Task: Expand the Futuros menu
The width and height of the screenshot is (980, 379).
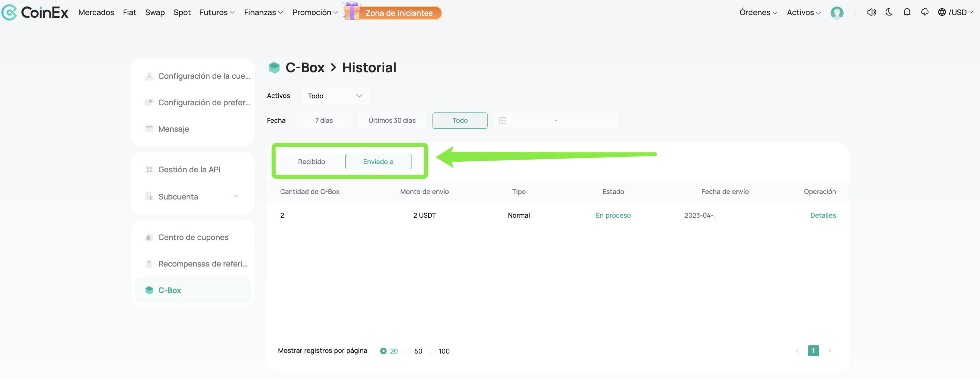Action: click(x=217, y=12)
